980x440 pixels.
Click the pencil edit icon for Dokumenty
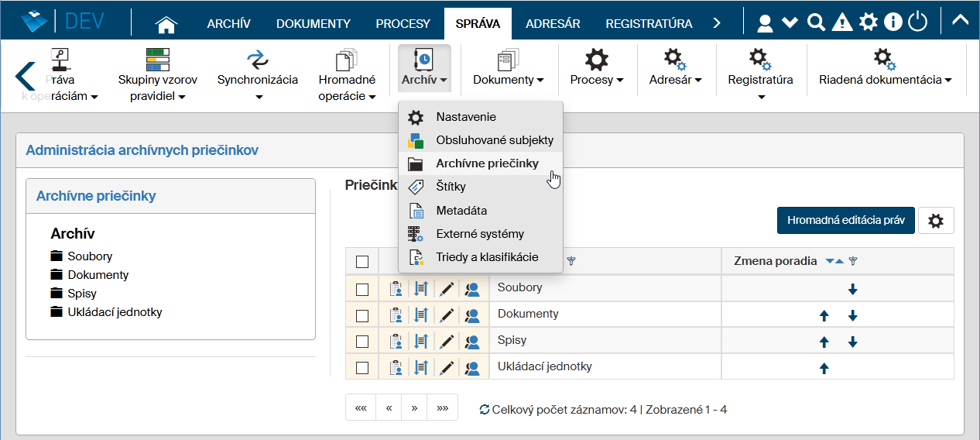447,315
